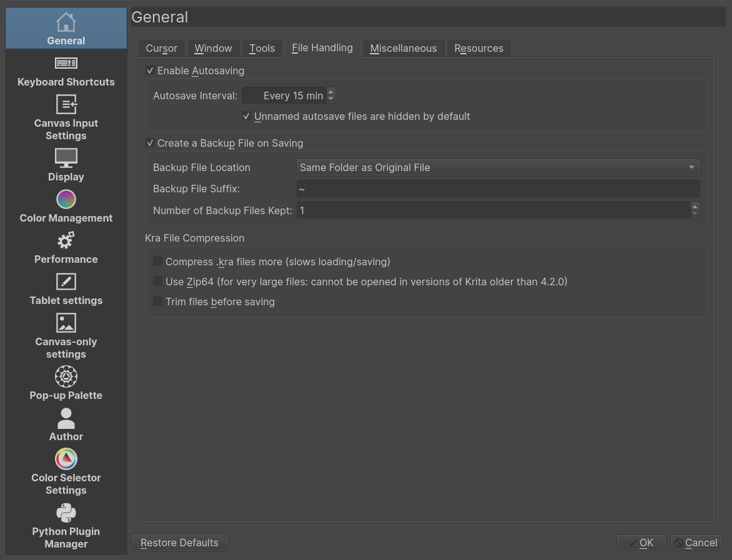Screen dimensions: 732x560
Task: Click the Restore Defaults button
Action: pos(179,543)
